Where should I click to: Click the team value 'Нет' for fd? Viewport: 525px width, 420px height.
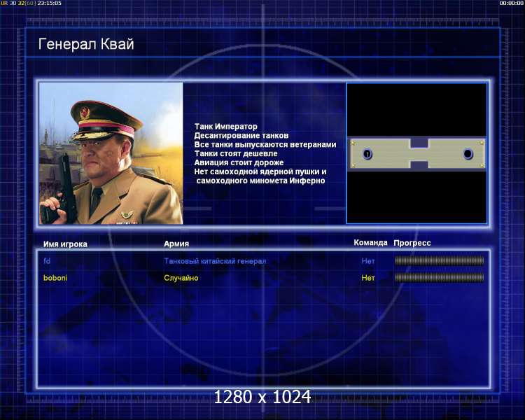368,261
